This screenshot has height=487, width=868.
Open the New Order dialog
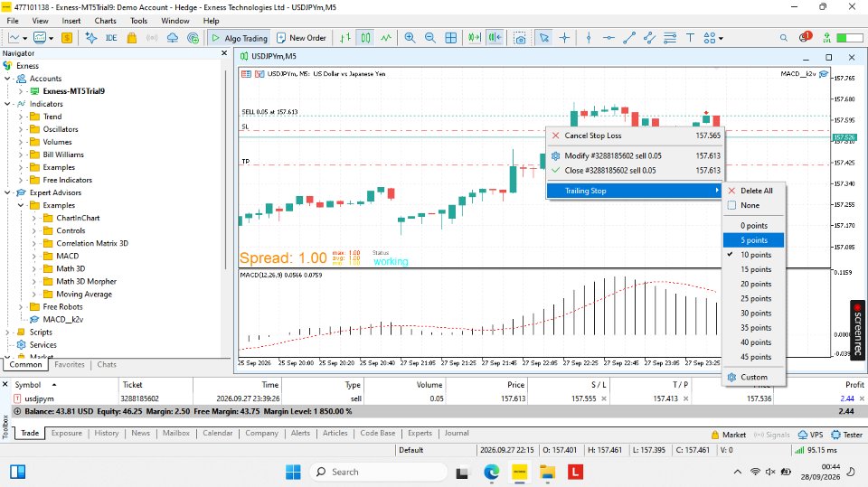(x=302, y=38)
